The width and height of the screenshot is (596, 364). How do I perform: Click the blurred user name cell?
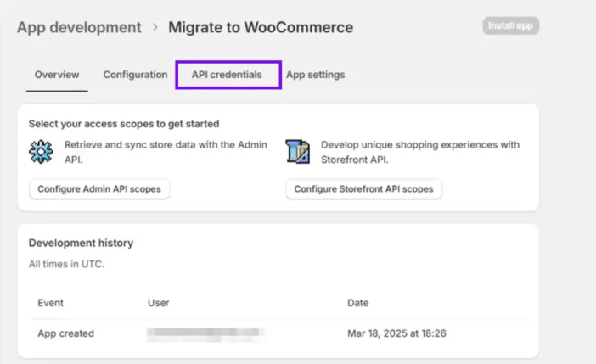click(205, 333)
